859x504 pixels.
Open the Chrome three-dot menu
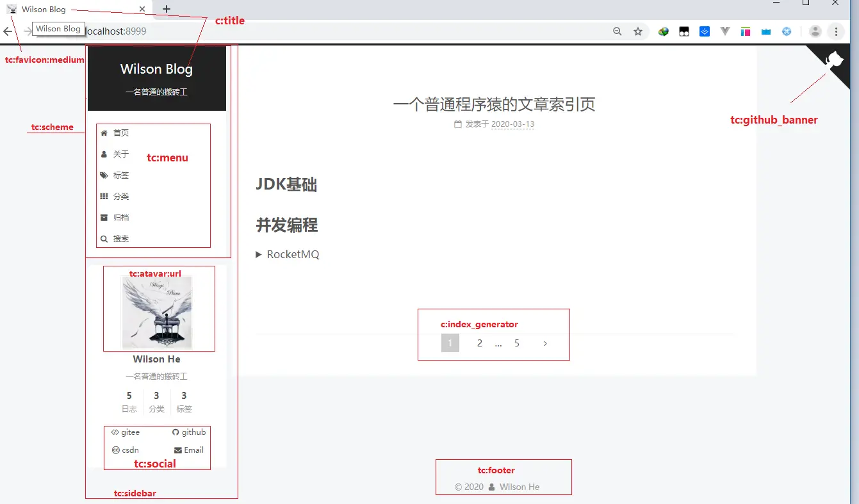(835, 31)
